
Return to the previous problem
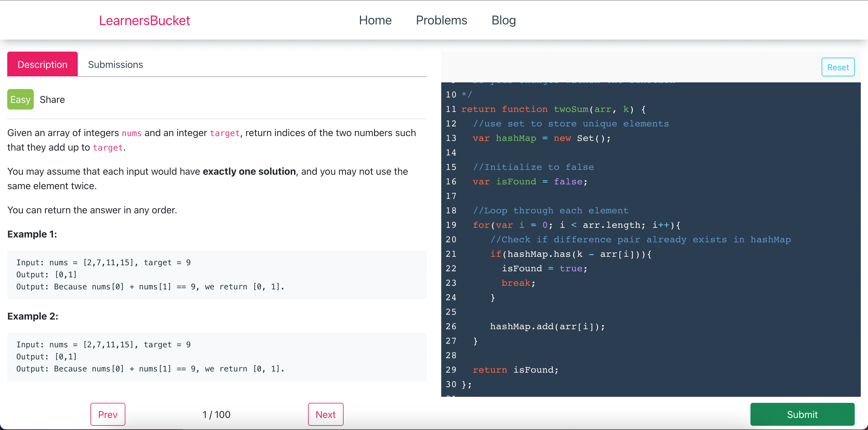[108, 415]
